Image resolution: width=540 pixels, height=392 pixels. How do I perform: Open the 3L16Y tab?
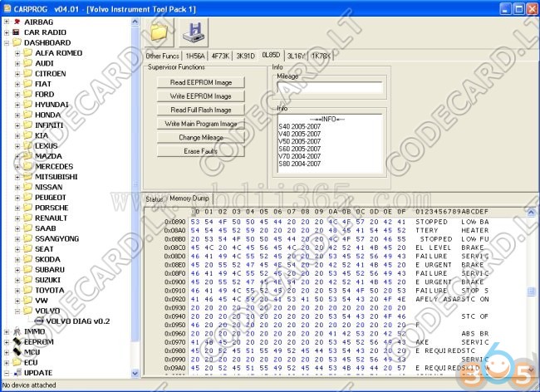[x=297, y=56]
